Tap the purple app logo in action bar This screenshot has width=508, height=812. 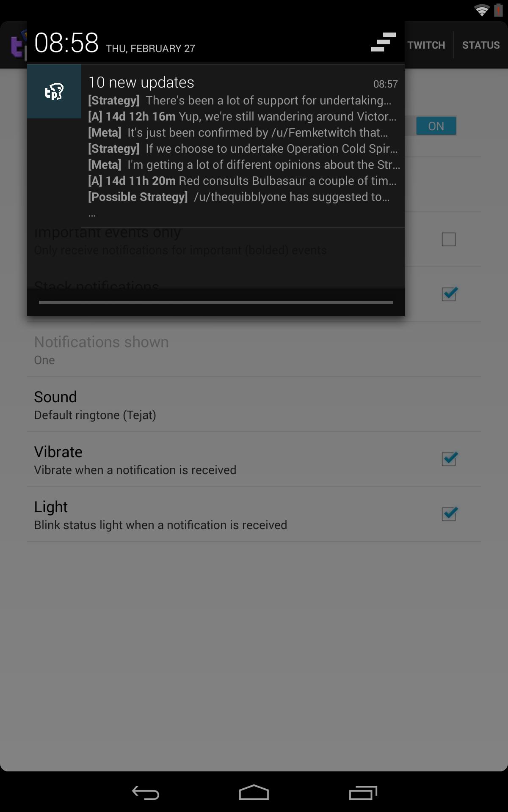pyautogui.click(x=17, y=45)
